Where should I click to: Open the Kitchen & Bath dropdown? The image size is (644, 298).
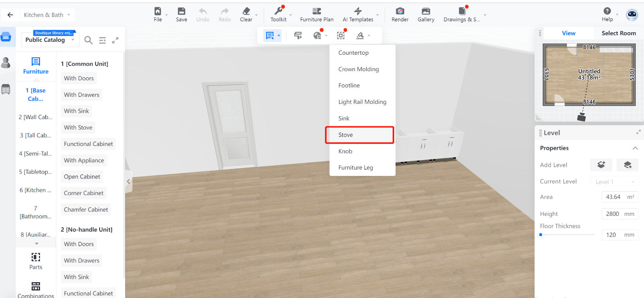(47, 15)
